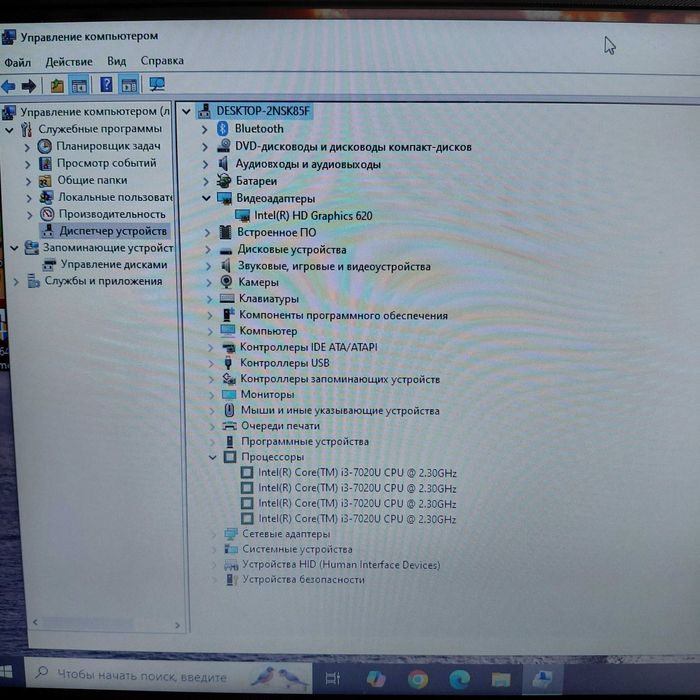
Task: Expand the Мониторы category arrow
Action: coord(211,395)
